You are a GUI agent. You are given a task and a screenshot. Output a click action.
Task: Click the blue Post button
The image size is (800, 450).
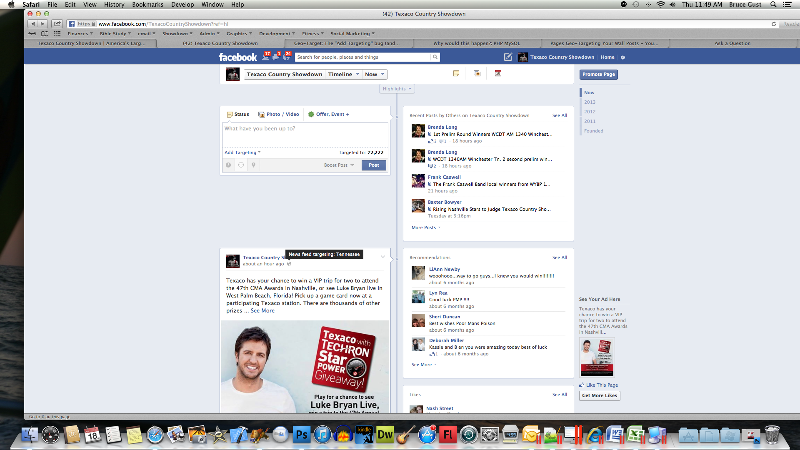click(x=374, y=165)
